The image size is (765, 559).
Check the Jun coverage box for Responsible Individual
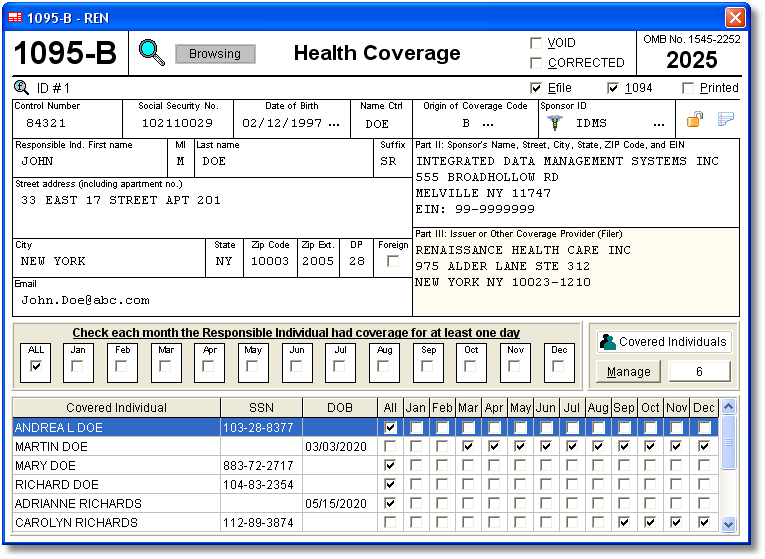(x=296, y=366)
